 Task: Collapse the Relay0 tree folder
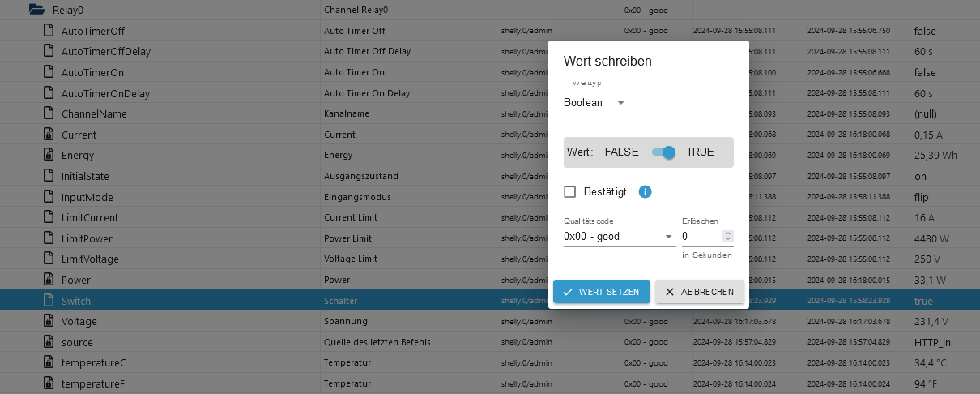coord(35,11)
